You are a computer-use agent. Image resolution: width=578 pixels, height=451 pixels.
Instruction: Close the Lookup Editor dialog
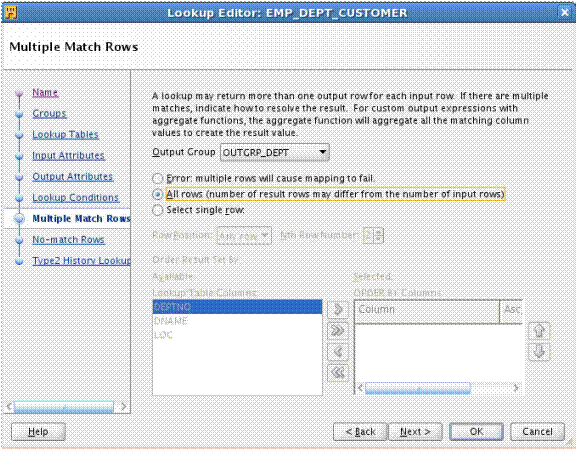point(565,13)
